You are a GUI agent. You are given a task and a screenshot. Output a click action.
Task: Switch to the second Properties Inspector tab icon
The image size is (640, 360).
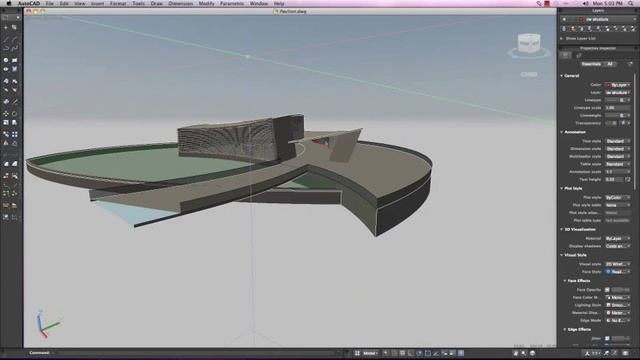(578, 55)
